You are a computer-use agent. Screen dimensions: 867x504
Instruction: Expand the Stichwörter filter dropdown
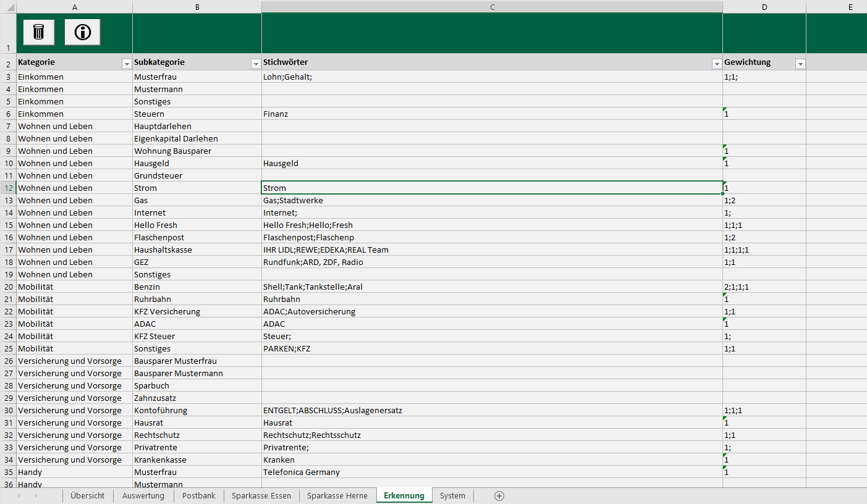[x=717, y=64]
